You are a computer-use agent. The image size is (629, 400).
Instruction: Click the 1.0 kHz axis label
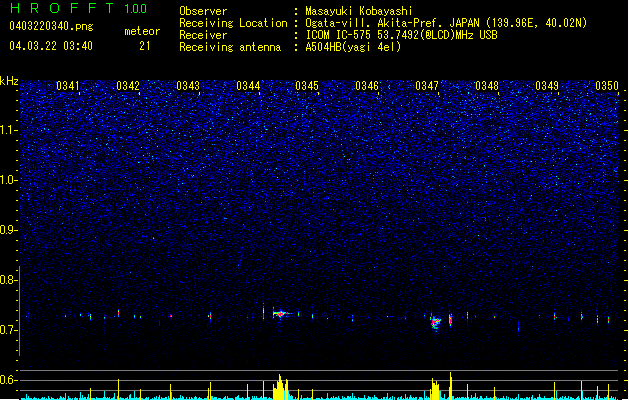pyautogui.click(x=9, y=180)
